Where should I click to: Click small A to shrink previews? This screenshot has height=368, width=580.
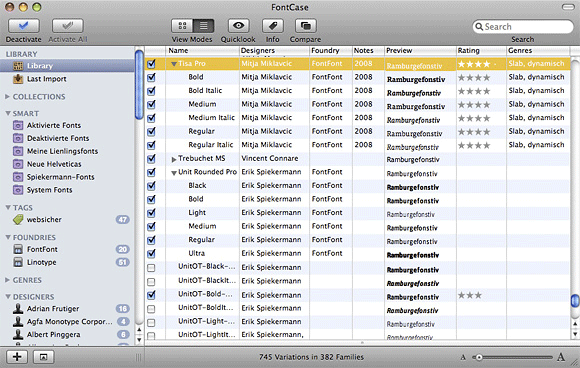[x=463, y=357]
